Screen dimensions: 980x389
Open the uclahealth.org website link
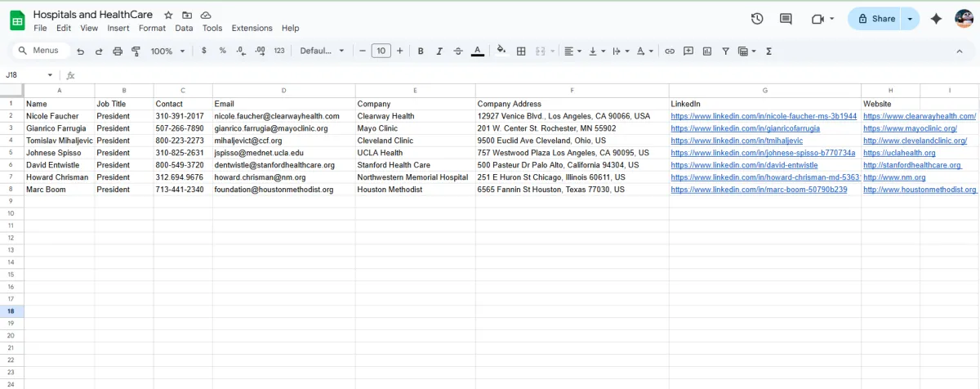tap(899, 153)
